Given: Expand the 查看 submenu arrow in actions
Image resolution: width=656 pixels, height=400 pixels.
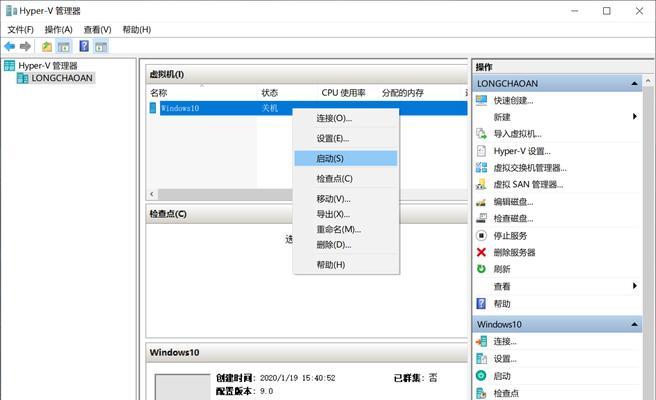Looking at the screenshot, I should click(635, 286).
